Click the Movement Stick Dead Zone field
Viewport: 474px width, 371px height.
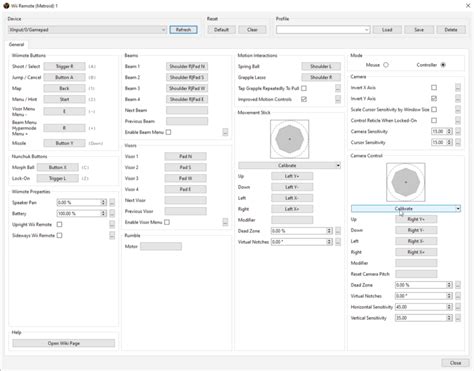tap(299, 231)
